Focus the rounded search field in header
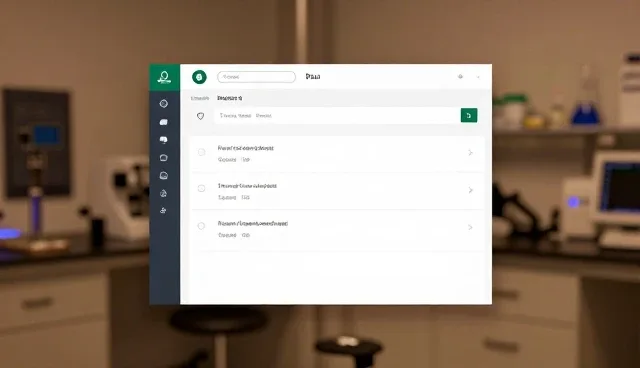Image resolution: width=640 pixels, height=368 pixels. (x=256, y=77)
